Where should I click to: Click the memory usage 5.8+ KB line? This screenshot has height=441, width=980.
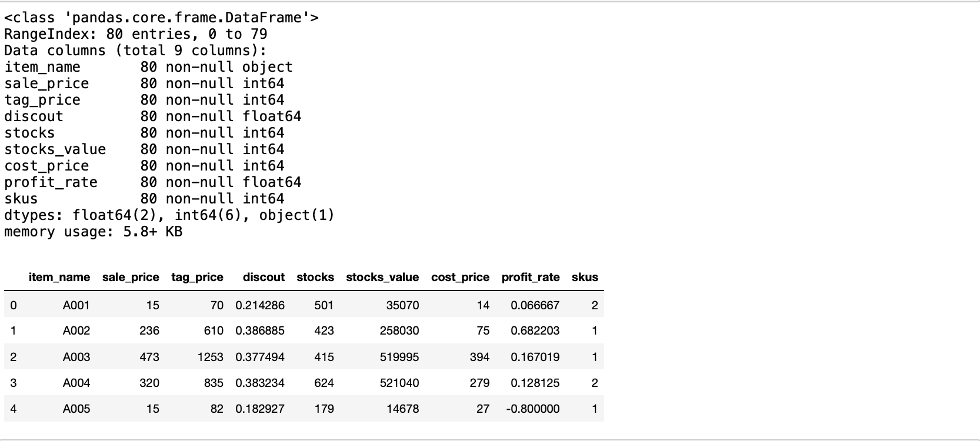tap(94, 232)
